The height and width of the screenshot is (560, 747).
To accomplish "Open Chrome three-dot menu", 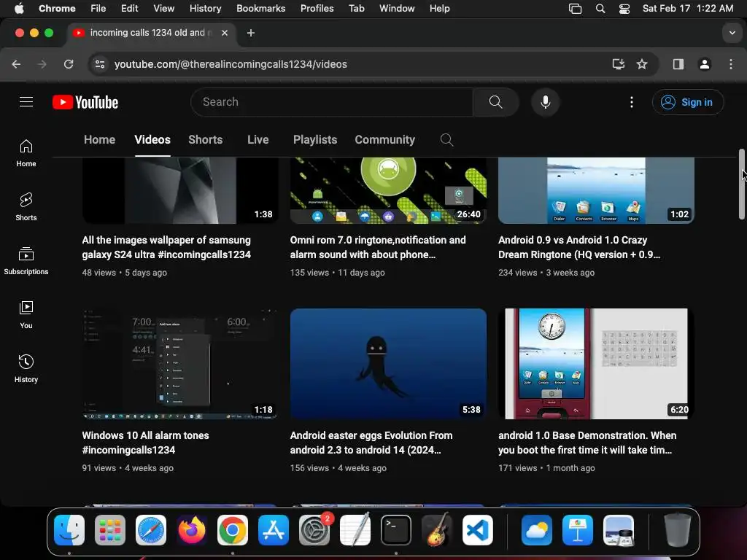I will pyautogui.click(x=731, y=64).
